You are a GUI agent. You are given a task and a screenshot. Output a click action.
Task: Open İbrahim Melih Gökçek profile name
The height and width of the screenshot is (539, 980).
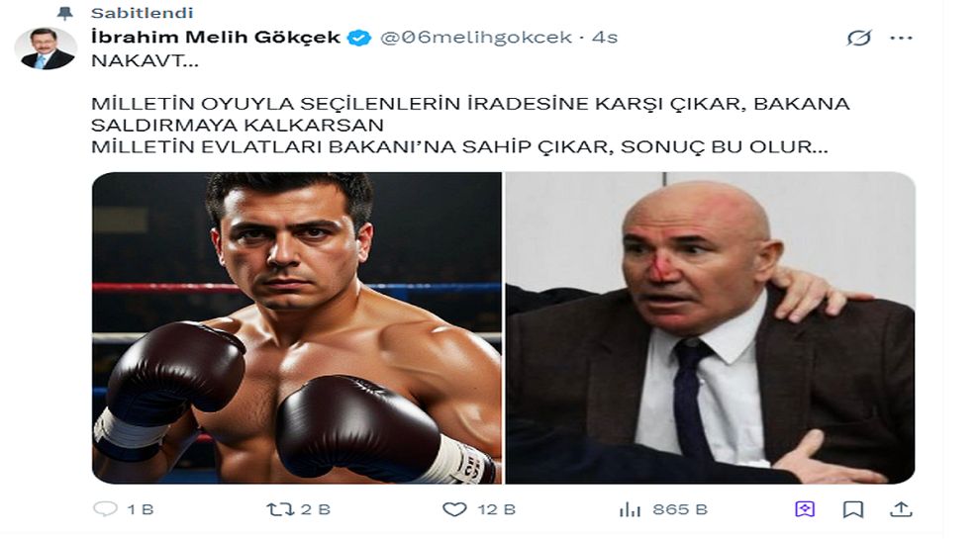(216, 38)
